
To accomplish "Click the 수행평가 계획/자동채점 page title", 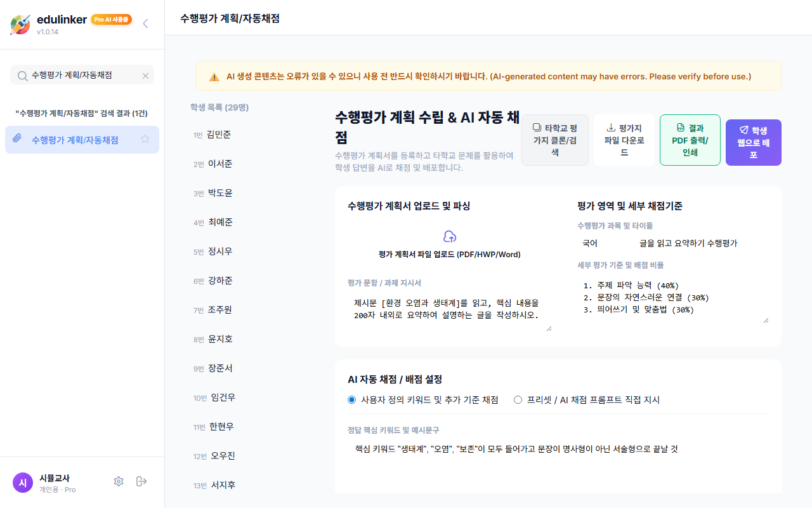I will [x=230, y=18].
